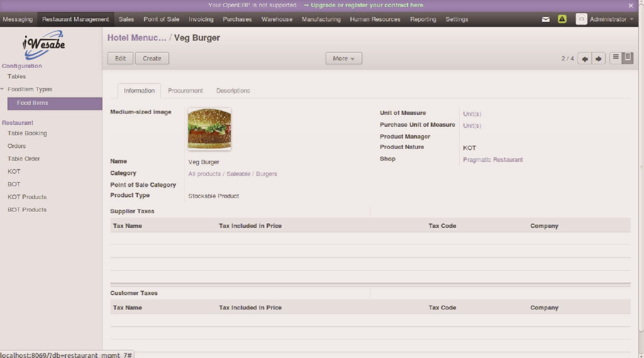Click the Edit button
Viewport: 644px width, 358px height.
pyautogui.click(x=120, y=58)
